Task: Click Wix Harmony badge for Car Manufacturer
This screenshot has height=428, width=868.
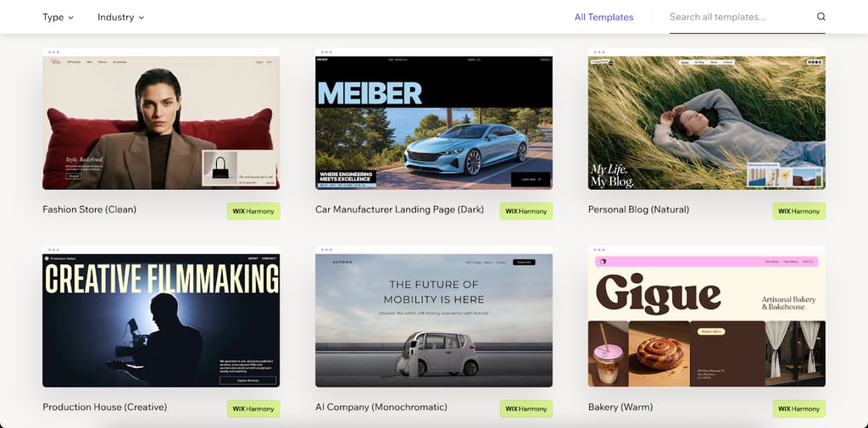Action: click(x=526, y=211)
